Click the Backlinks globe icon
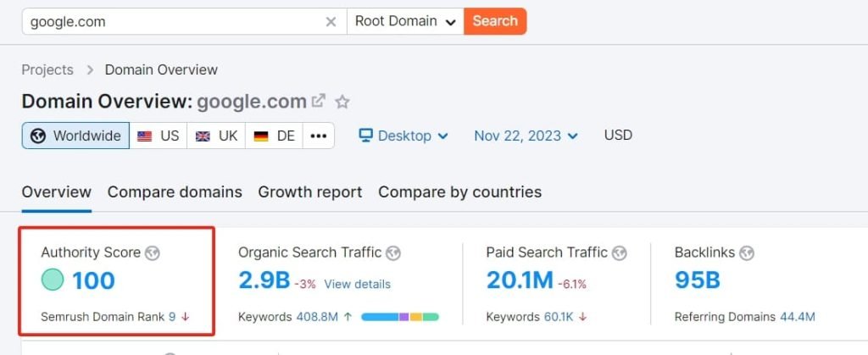The width and height of the screenshot is (868, 355). click(747, 253)
